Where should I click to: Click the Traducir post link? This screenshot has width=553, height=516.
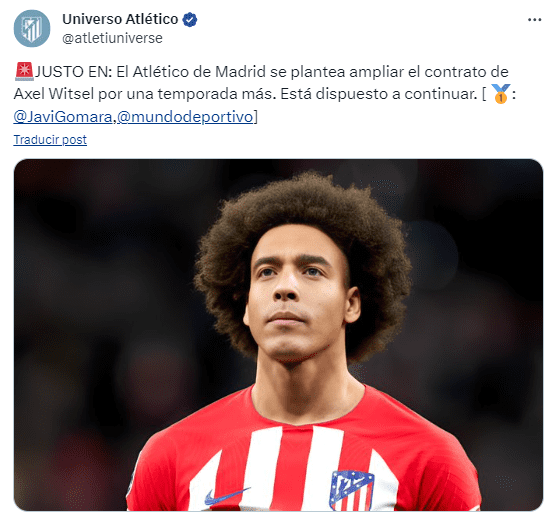(x=50, y=140)
